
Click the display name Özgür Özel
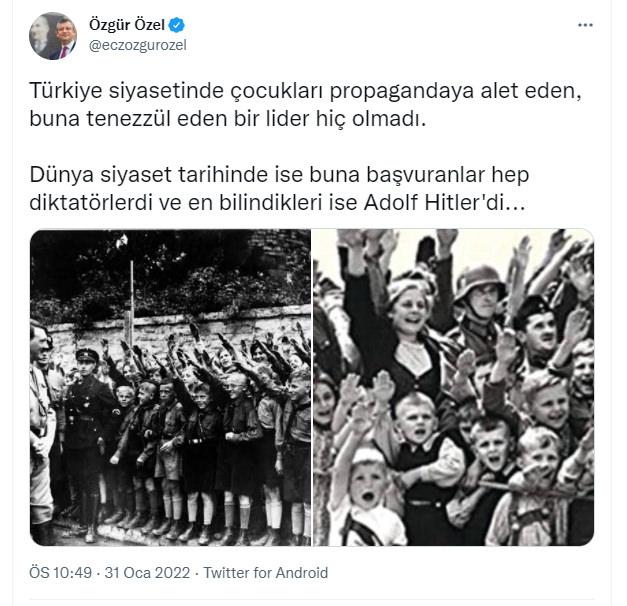click(127, 25)
